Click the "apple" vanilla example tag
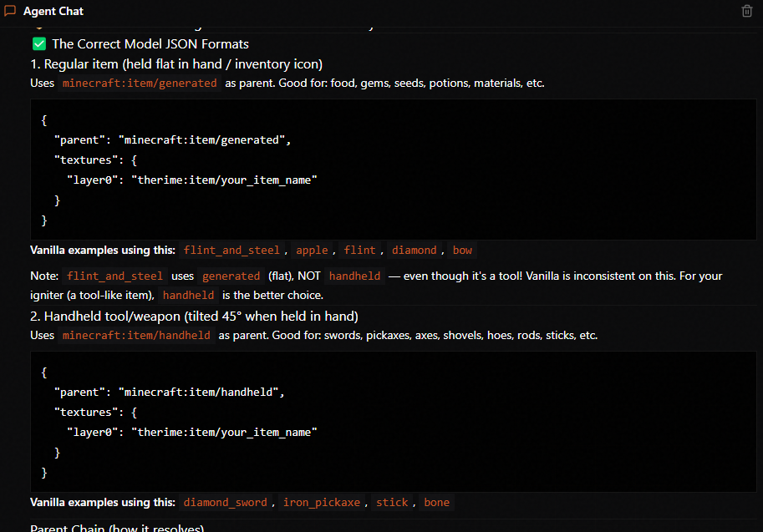Image resolution: width=763 pixels, height=532 pixels. click(x=312, y=250)
